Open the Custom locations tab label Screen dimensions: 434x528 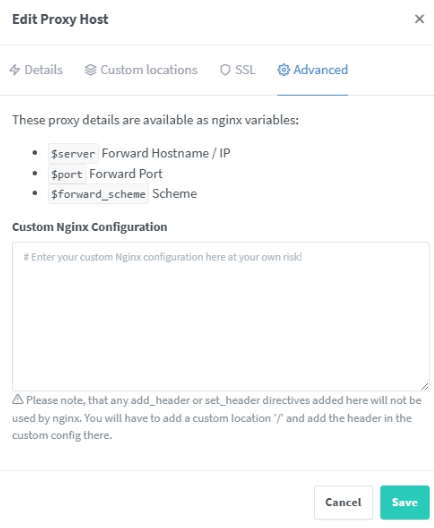pos(149,70)
